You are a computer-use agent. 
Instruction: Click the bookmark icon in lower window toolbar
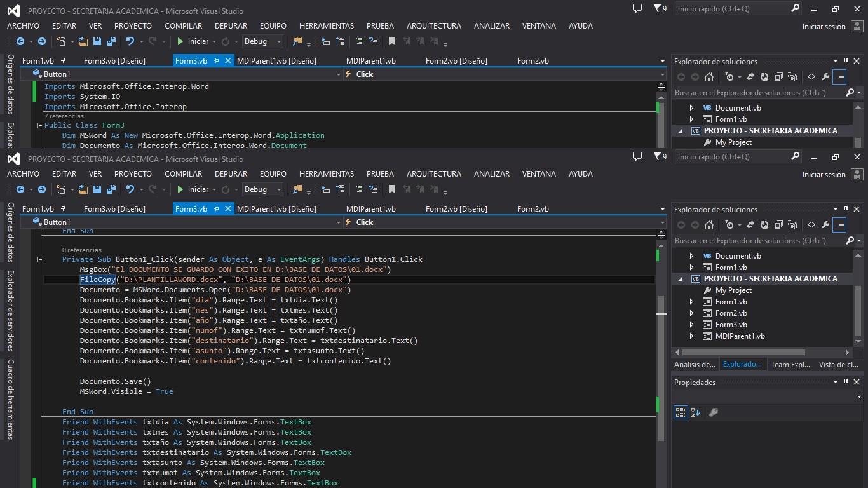[x=392, y=189]
